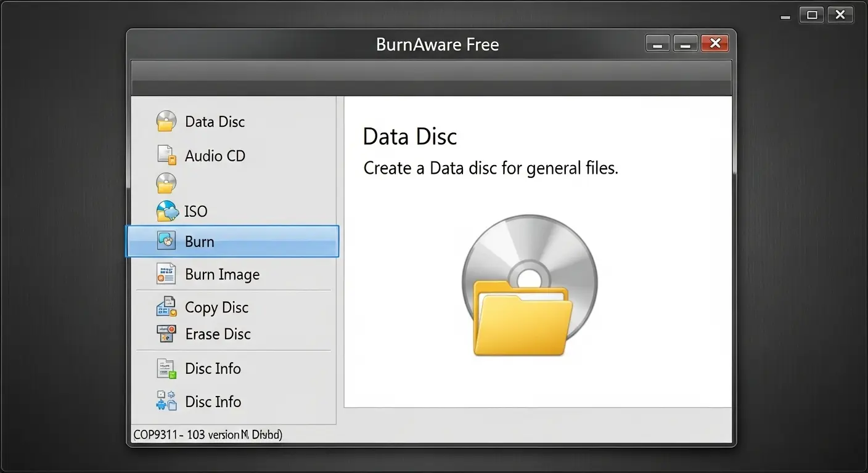Click the "Data Disc" heading in the main panel
The height and width of the screenshot is (473, 868).
pyautogui.click(x=410, y=137)
